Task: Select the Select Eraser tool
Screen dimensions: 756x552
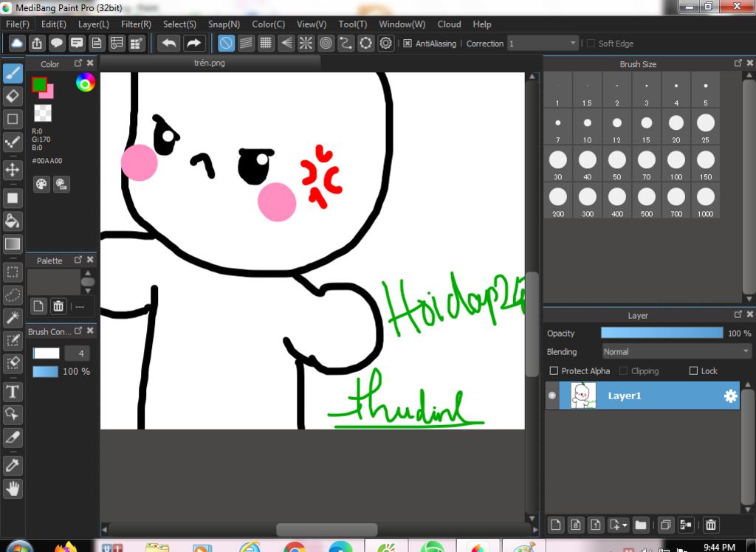Action: tap(13, 363)
